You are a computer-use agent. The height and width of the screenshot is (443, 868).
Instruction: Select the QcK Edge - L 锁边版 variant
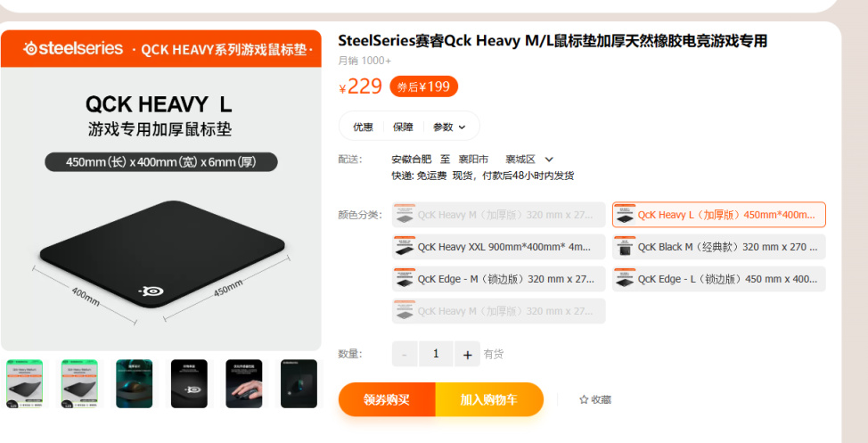[718, 279]
